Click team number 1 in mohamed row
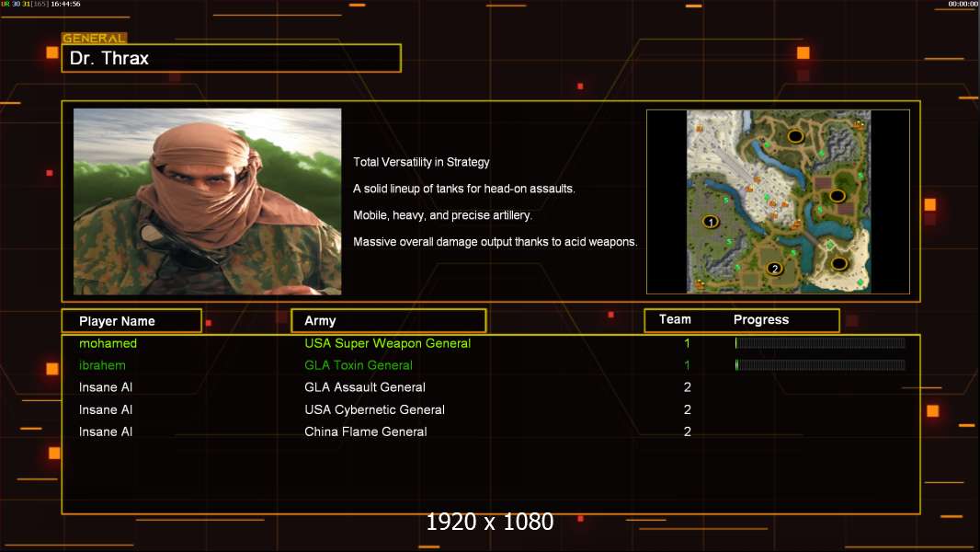The image size is (980, 552). pyautogui.click(x=687, y=343)
